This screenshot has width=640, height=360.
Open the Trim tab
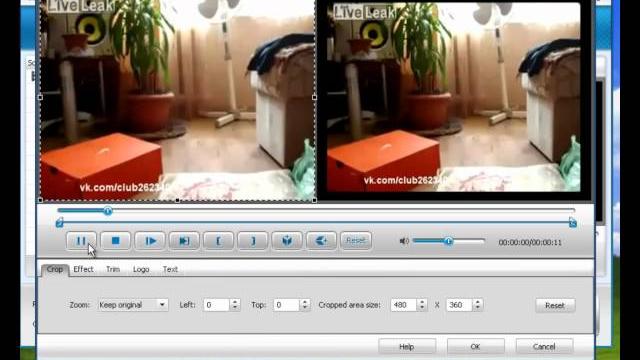(x=113, y=269)
